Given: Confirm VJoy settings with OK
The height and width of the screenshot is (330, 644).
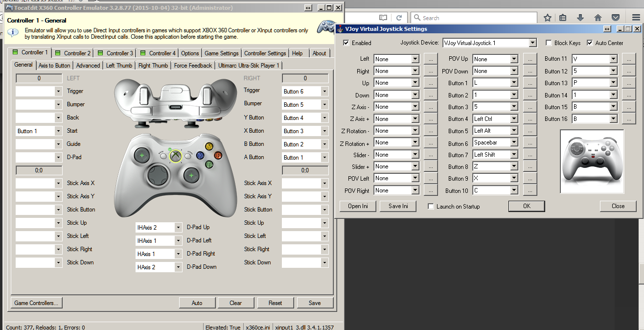Looking at the screenshot, I should [527, 206].
